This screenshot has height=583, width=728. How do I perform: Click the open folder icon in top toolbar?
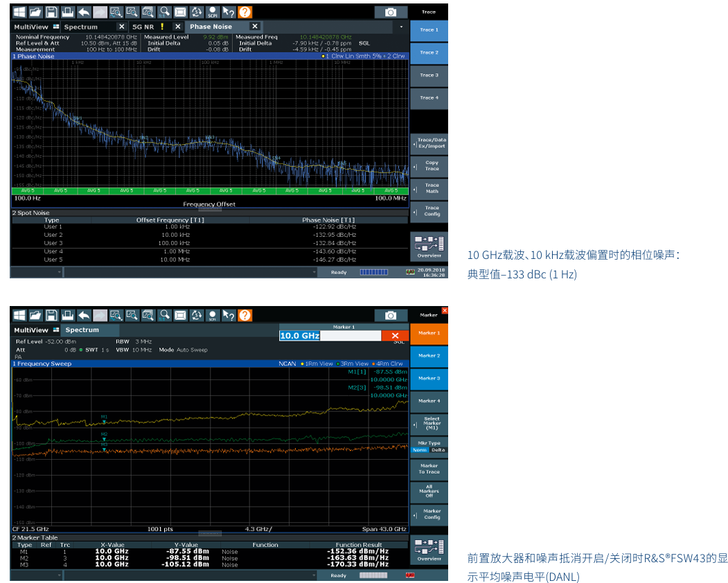(35, 12)
